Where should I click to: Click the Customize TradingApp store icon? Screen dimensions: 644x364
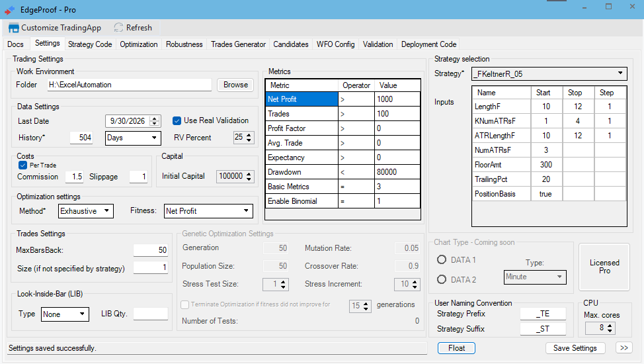pos(13,28)
